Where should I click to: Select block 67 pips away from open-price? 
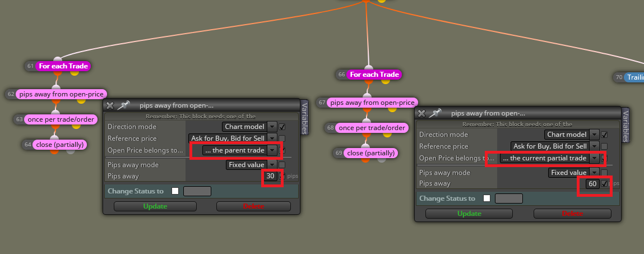point(373,103)
